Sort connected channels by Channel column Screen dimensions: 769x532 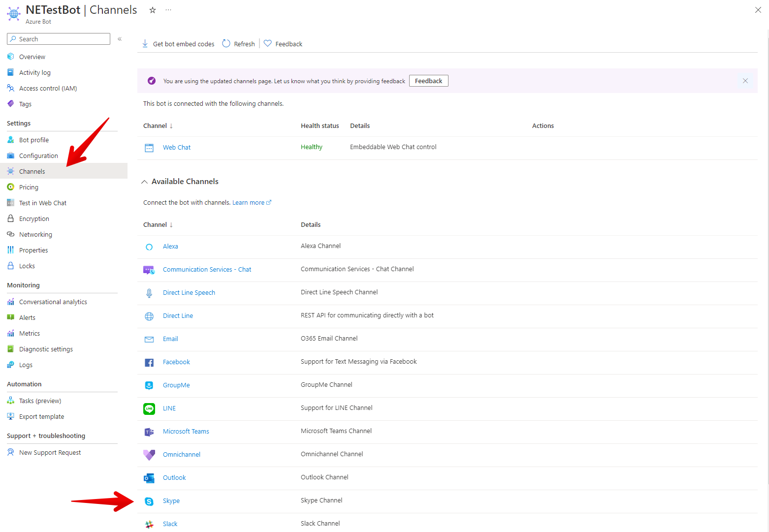(x=158, y=126)
